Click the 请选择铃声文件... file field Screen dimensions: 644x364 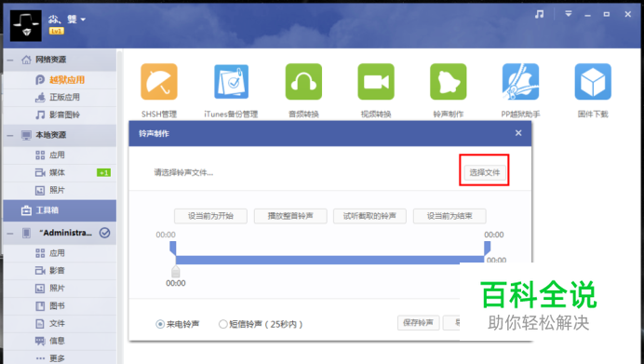183,173
